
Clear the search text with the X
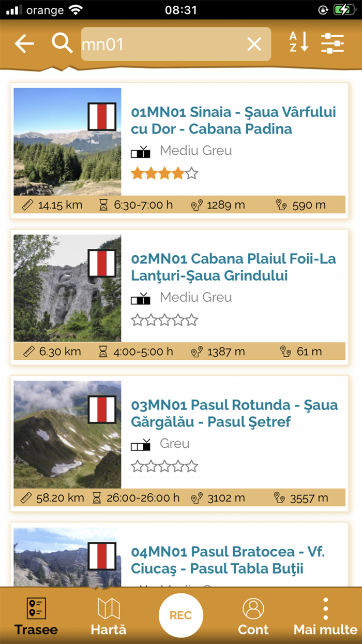click(x=254, y=44)
